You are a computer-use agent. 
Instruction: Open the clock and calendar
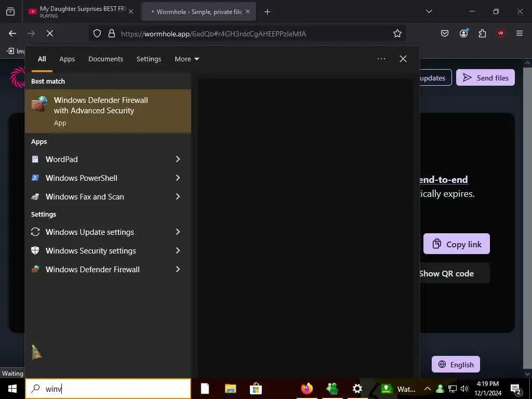488,389
